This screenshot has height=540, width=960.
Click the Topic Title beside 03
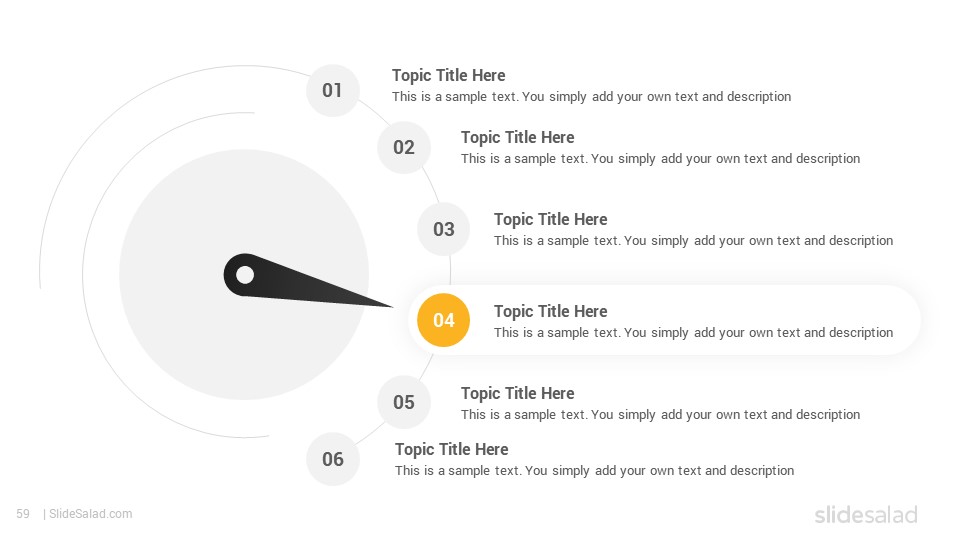pos(551,219)
